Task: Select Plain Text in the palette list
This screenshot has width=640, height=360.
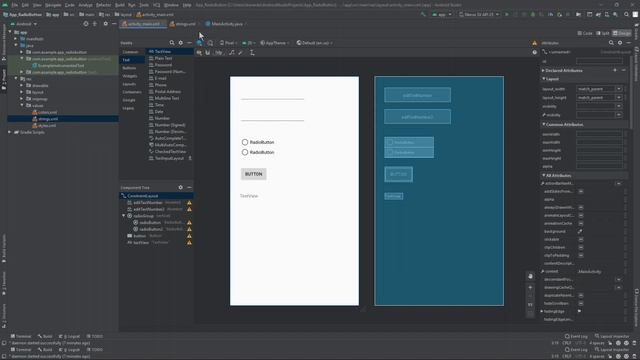Action: pos(163,58)
